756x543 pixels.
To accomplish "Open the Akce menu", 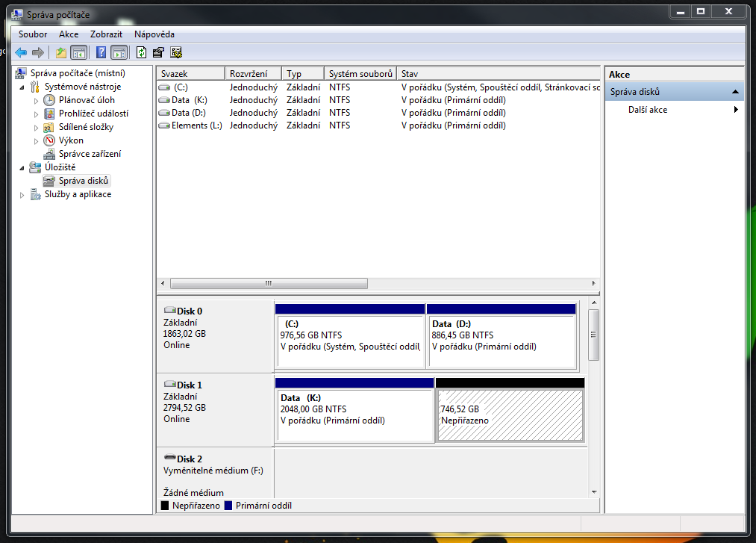I will 69,34.
